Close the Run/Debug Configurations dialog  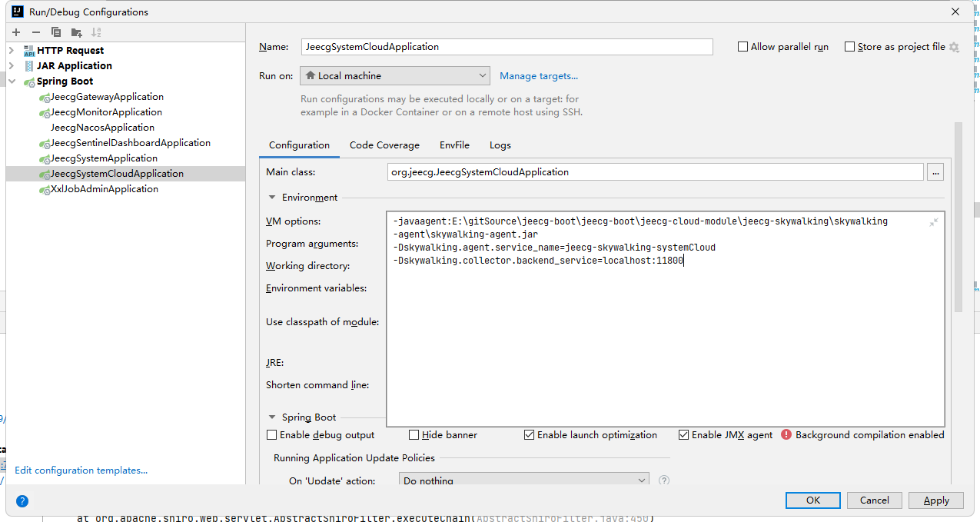955,12
